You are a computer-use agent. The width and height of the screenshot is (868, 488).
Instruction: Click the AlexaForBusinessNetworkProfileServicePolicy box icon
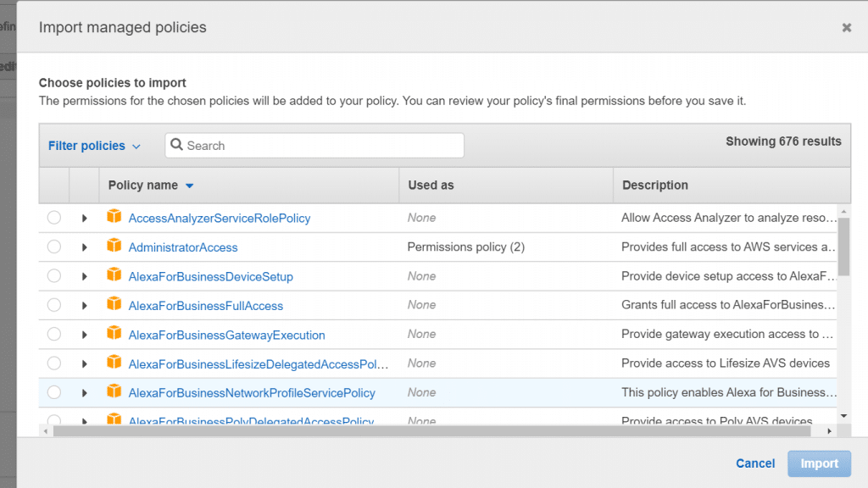114,391
